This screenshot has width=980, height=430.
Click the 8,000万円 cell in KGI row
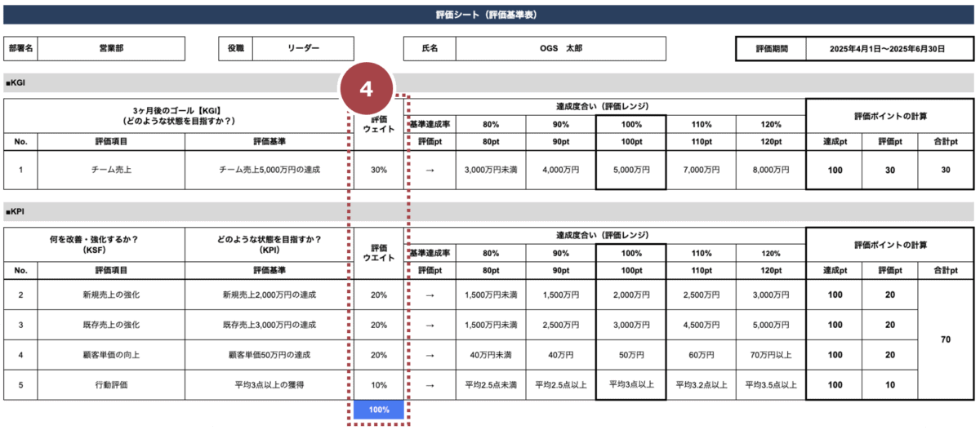click(x=770, y=170)
